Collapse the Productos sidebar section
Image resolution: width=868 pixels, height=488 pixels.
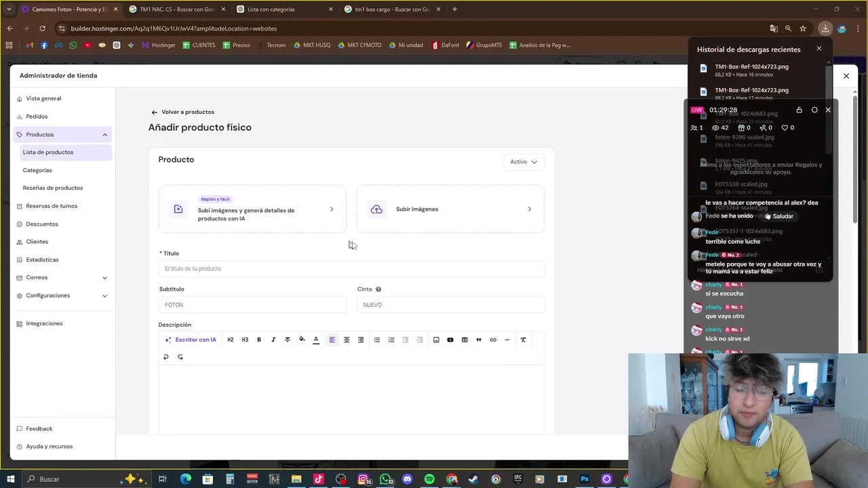coord(104,135)
